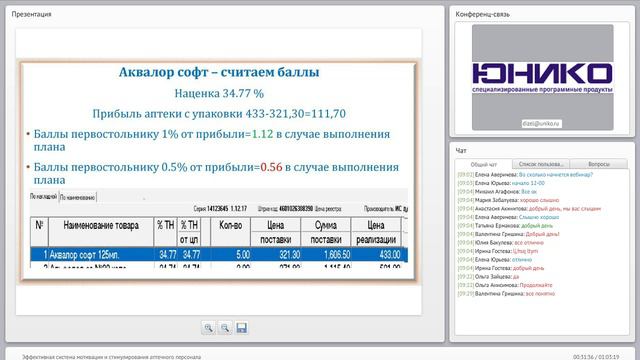640x360 pixels.
Task: Click the 'Наименование товара' column header
Action: 101,232
